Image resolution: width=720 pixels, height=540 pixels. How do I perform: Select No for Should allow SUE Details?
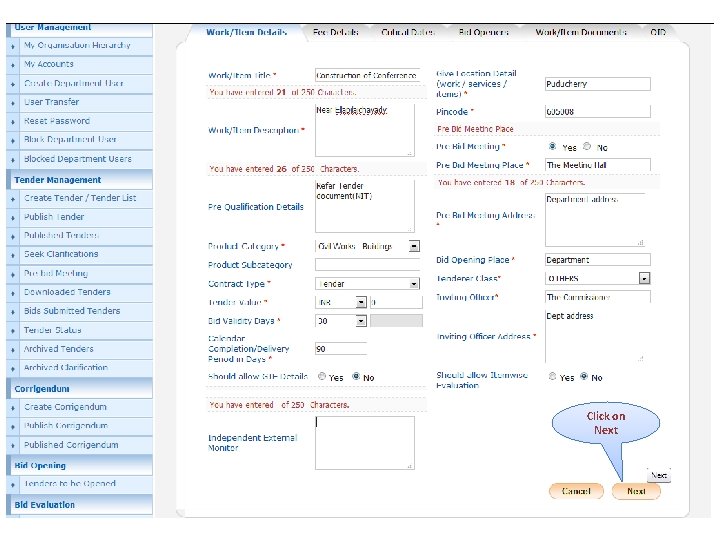(356, 377)
